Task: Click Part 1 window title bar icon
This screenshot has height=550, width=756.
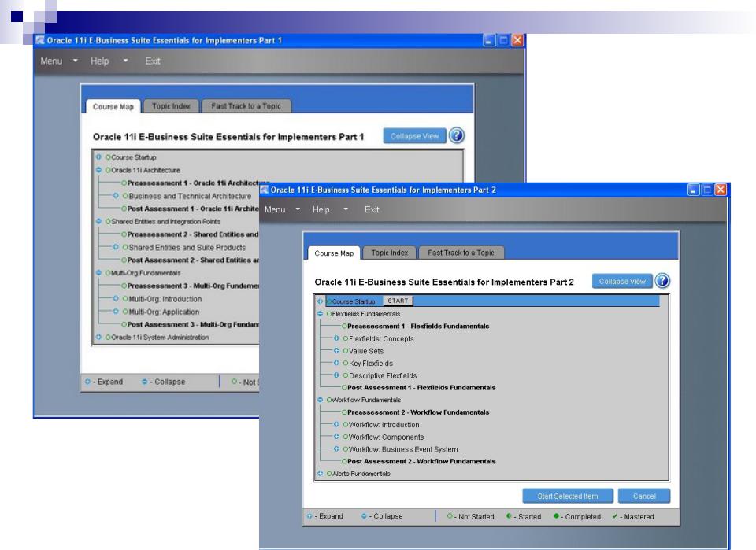Action: click(40, 40)
